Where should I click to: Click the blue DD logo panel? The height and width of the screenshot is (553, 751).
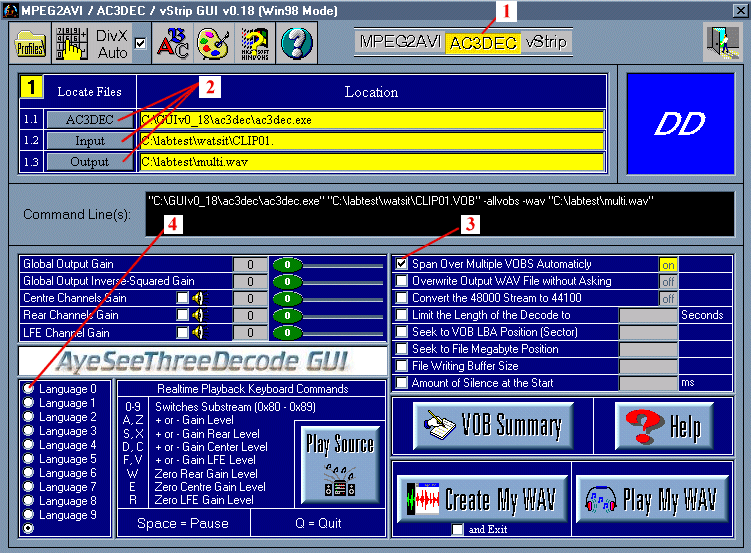(680, 124)
